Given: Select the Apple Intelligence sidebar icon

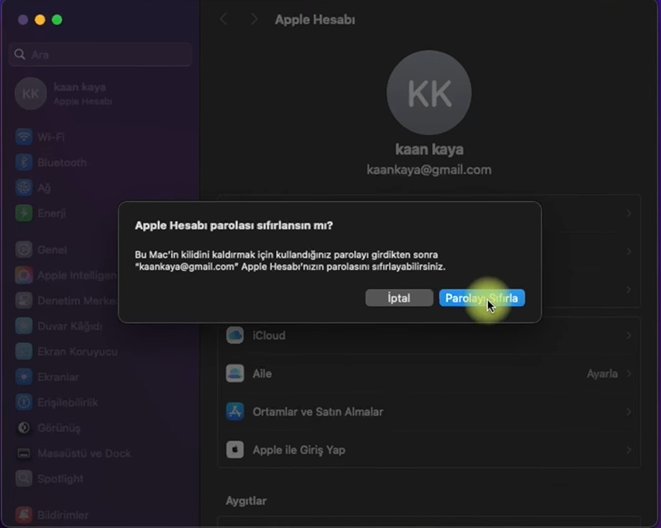Looking at the screenshot, I should (24, 275).
